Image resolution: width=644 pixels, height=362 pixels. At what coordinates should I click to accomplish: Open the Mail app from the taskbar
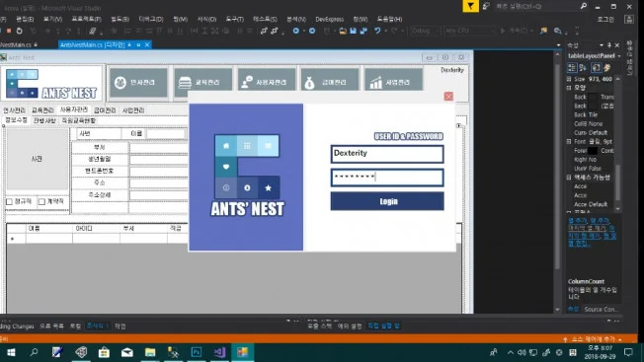tap(126, 352)
